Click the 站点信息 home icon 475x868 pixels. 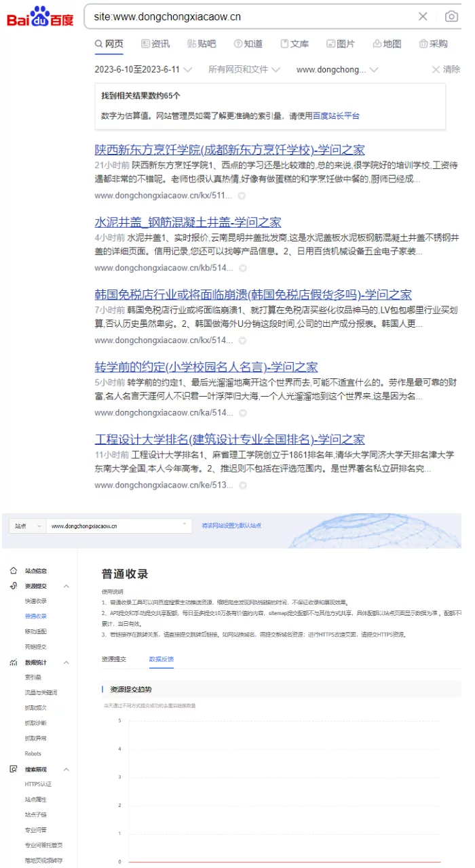[14, 571]
